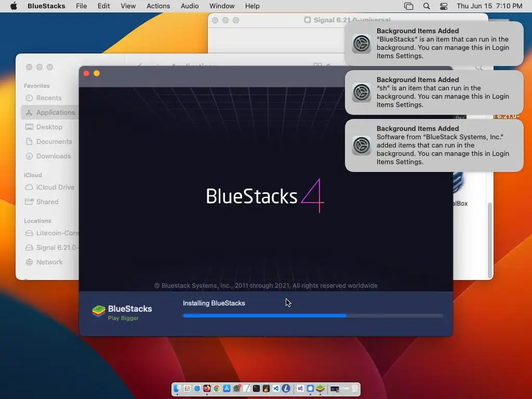The height and width of the screenshot is (399, 532).
Task: Launch Safari from the Dock
Action: [x=197, y=389]
